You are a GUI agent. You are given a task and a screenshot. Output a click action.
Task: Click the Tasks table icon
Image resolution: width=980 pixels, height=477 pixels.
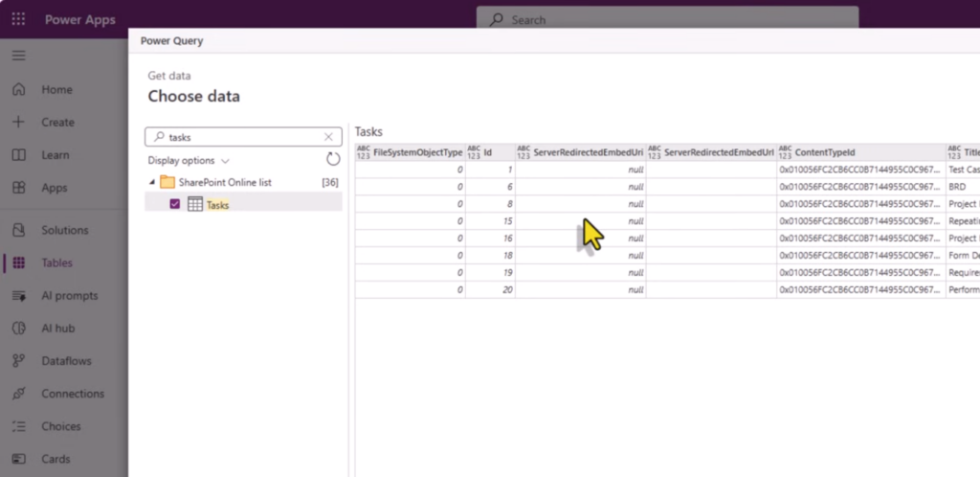[195, 204]
